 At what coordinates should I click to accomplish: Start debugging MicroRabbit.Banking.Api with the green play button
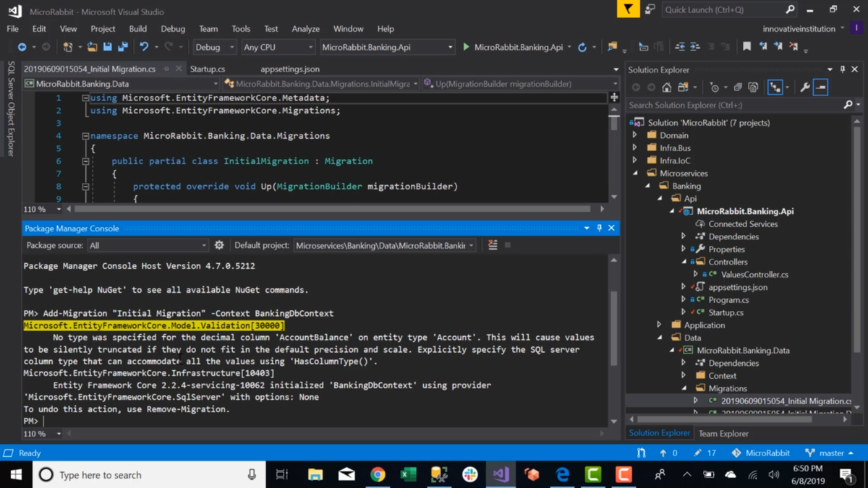point(467,47)
